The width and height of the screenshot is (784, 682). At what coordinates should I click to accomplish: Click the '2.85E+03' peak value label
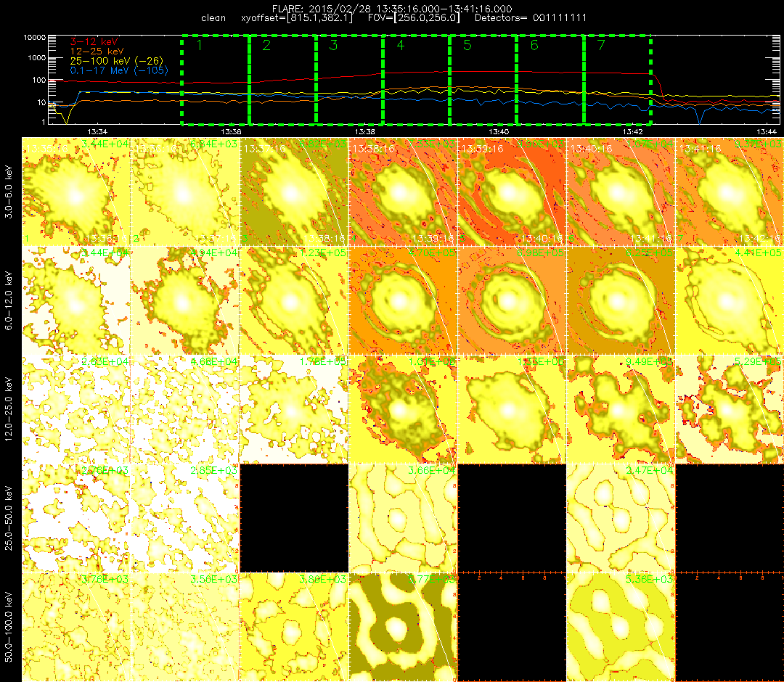pos(214,470)
